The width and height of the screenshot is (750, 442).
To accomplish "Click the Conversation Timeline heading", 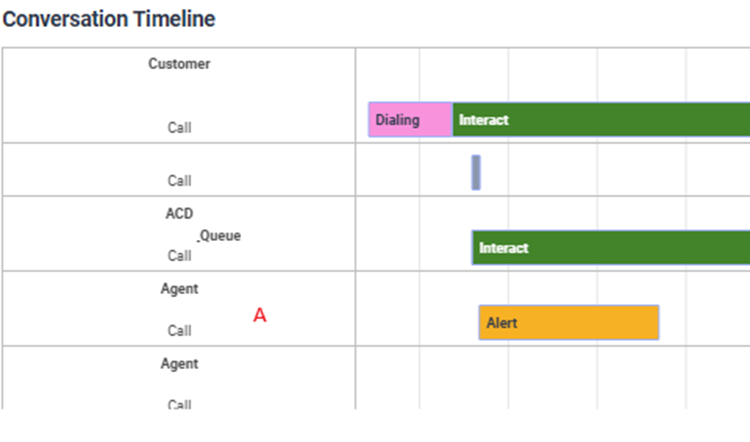I will pos(109,19).
